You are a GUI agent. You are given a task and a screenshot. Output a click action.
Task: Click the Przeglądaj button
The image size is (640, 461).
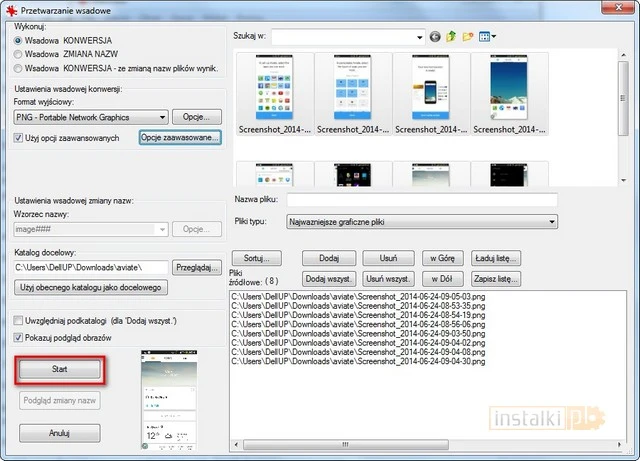coord(197,267)
